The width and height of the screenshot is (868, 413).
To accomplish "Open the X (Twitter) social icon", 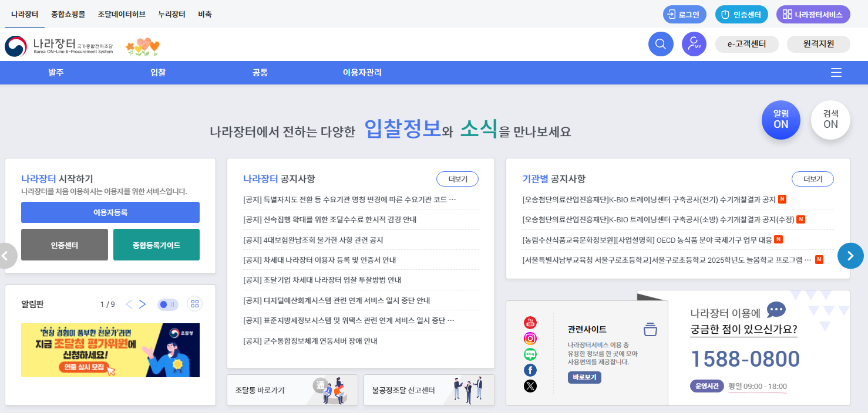I will 530,385.
